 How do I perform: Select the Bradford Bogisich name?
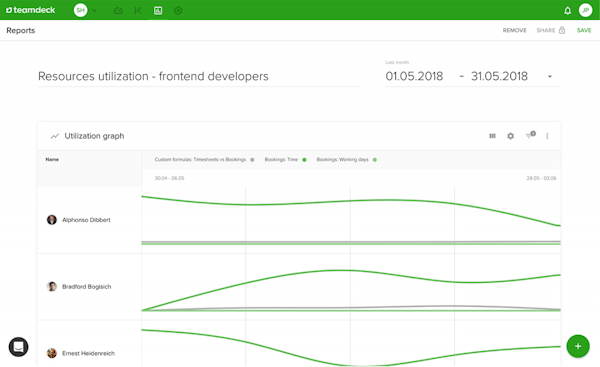coord(86,287)
